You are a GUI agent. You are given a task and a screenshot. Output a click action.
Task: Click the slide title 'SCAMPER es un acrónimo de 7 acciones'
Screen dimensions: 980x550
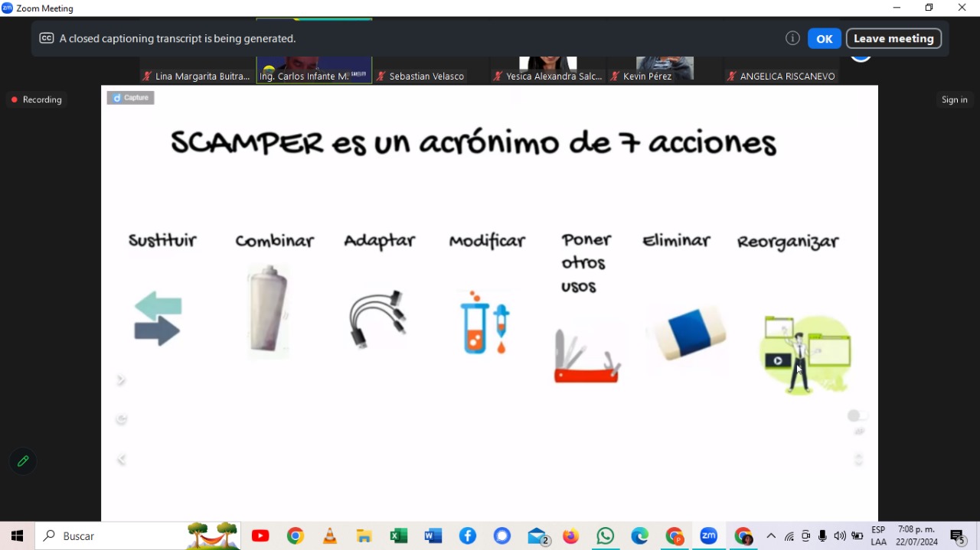coord(474,143)
